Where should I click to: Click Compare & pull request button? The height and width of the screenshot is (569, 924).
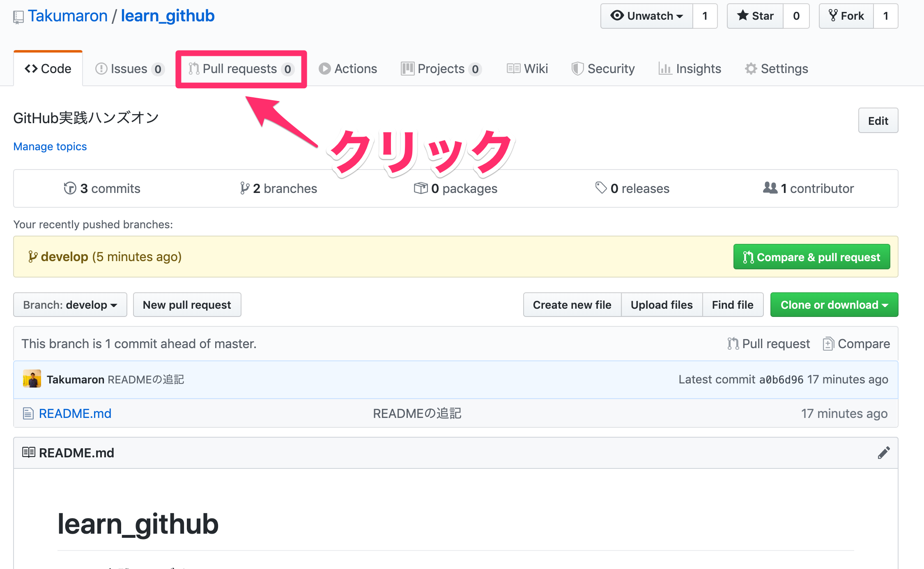click(811, 257)
